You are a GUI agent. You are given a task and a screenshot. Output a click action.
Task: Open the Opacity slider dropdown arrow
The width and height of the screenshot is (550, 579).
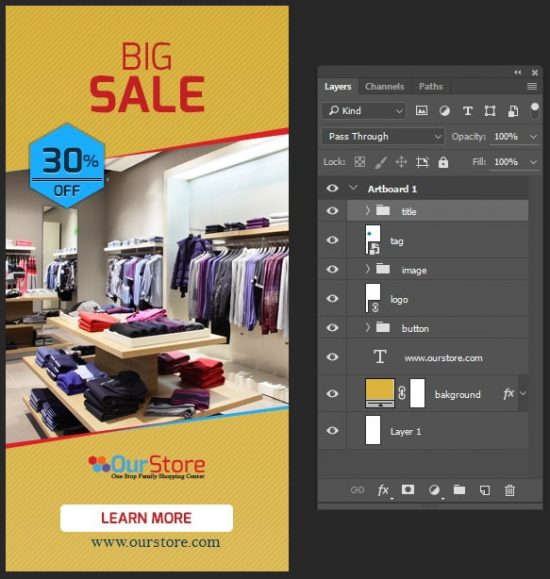click(x=533, y=137)
